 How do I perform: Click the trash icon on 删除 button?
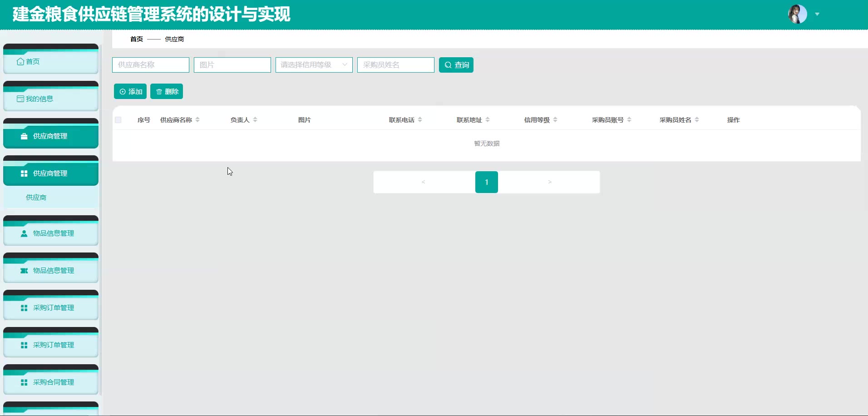[159, 92]
